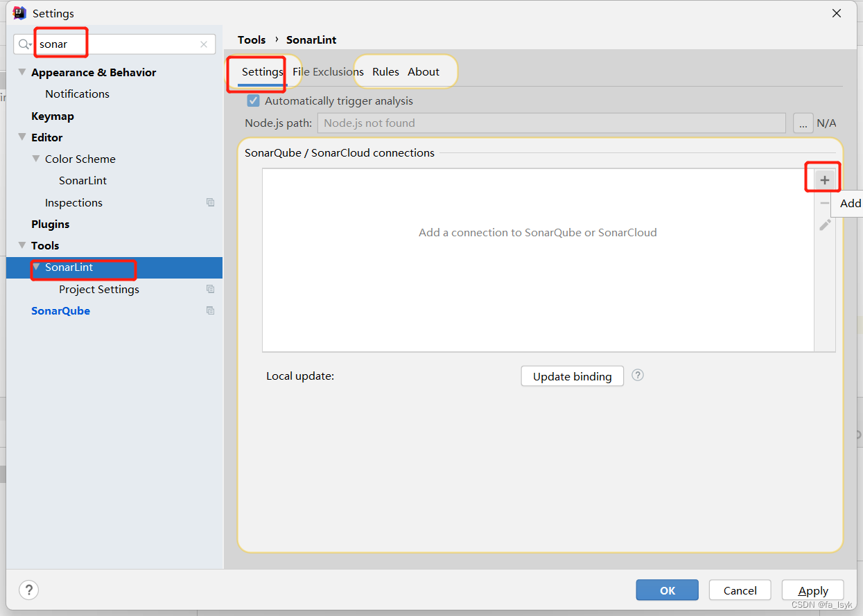Click the Remove connection minus icon
This screenshot has height=616, width=863.
824,203
